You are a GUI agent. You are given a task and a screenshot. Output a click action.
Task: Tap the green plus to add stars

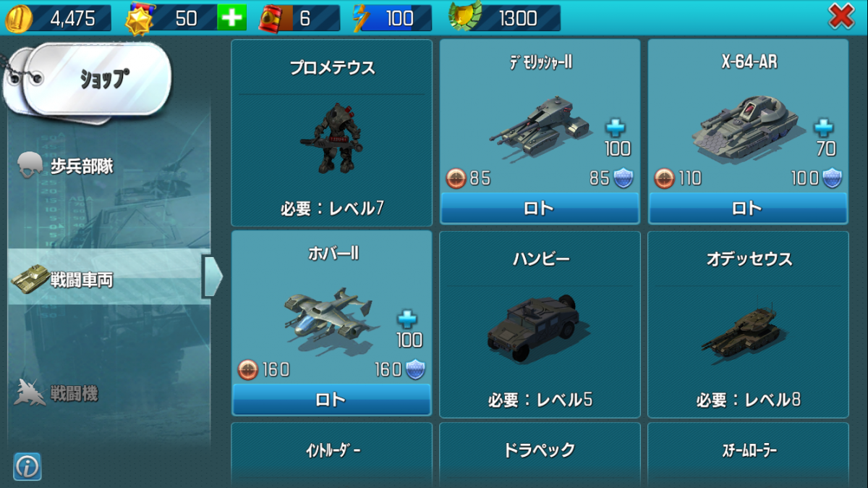coord(231,18)
